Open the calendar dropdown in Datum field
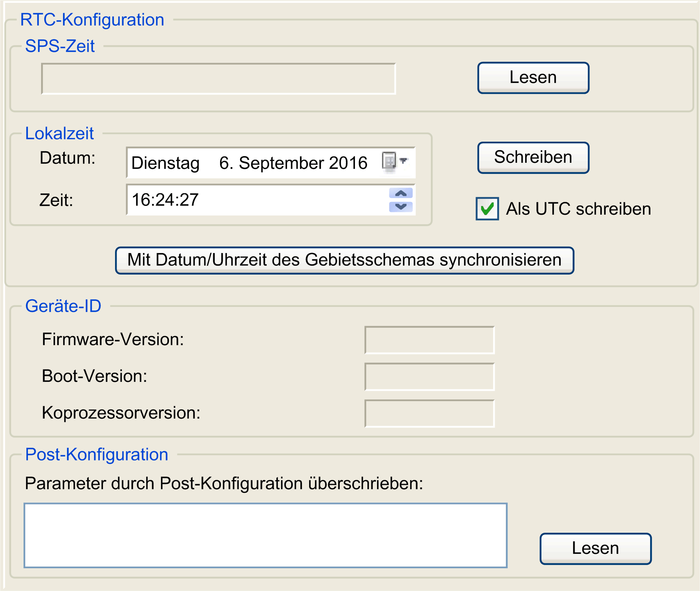700x591 pixels. (x=395, y=161)
